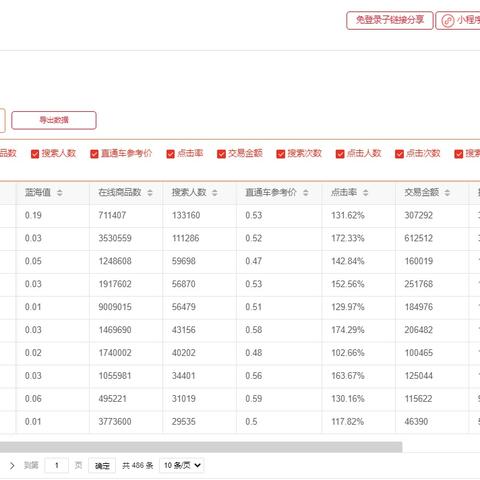Sort table by 交易金额 column arrows
480x480 pixels.
point(447,193)
